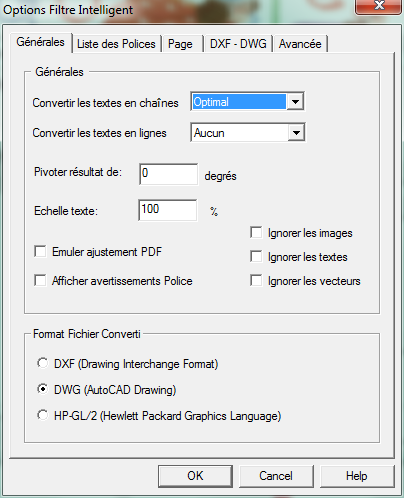The height and width of the screenshot is (498, 404).
Task: Go to the Avancée tab
Action: pyautogui.click(x=300, y=44)
